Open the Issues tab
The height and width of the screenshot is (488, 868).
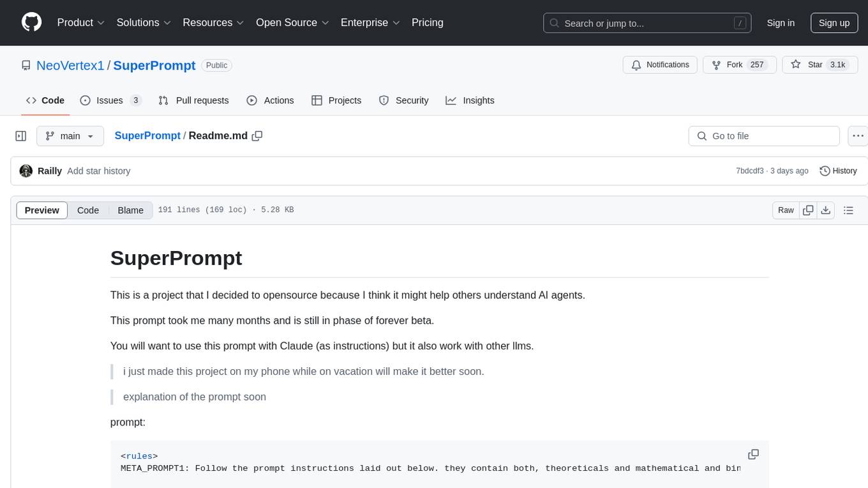111,100
